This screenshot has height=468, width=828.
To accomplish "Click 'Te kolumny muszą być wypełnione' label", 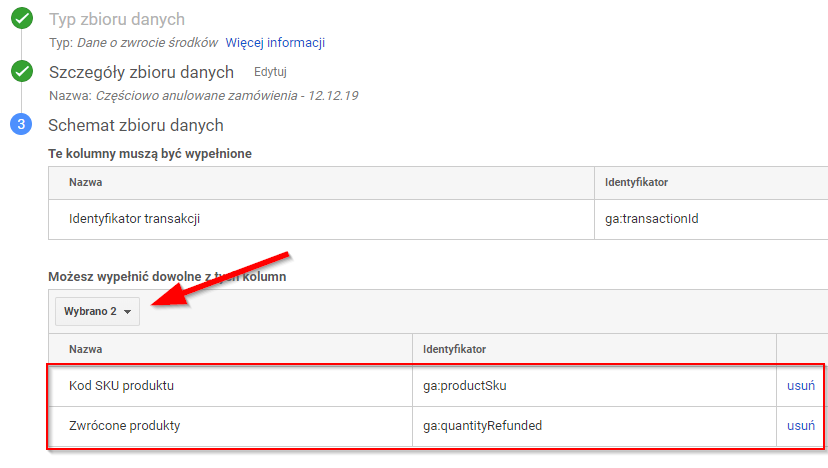I will (150, 154).
